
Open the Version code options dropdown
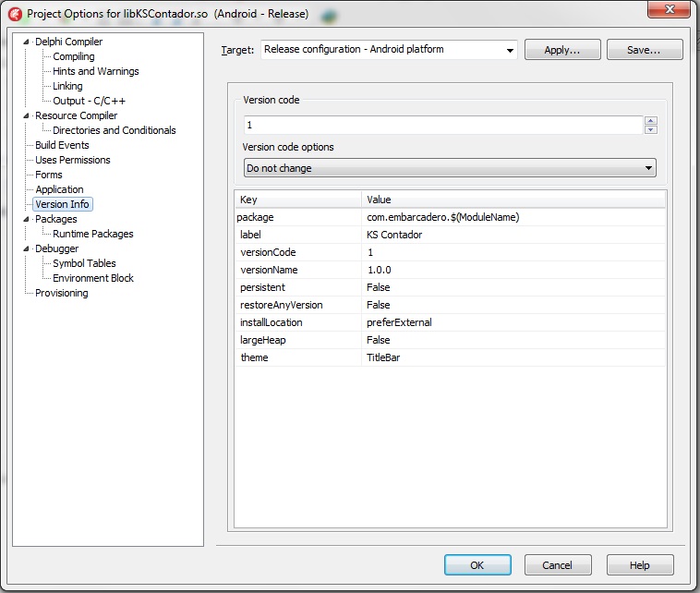tap(648, 168)
